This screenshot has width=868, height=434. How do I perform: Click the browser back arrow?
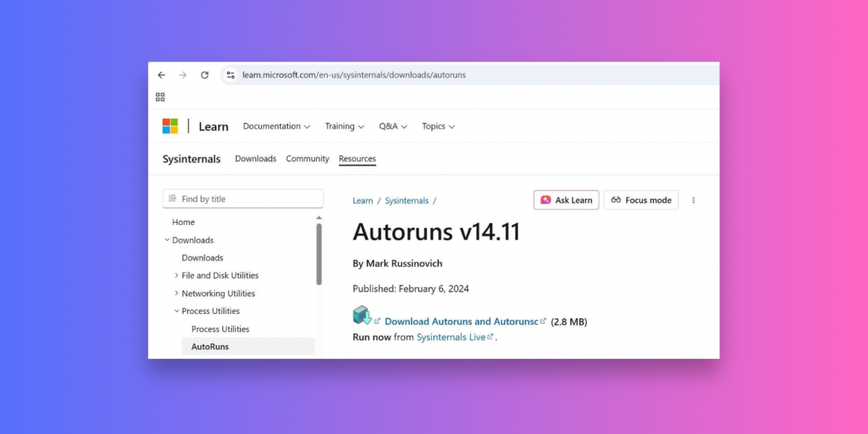pos(161,75)
